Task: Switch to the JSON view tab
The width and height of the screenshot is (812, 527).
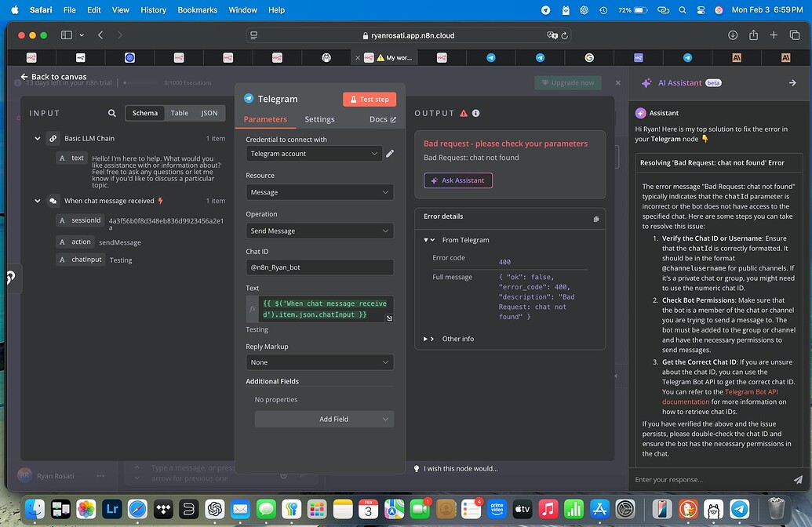Action: click(209, 112)
